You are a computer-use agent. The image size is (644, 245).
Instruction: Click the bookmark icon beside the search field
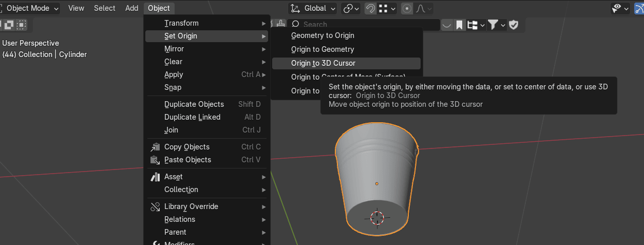459,25
